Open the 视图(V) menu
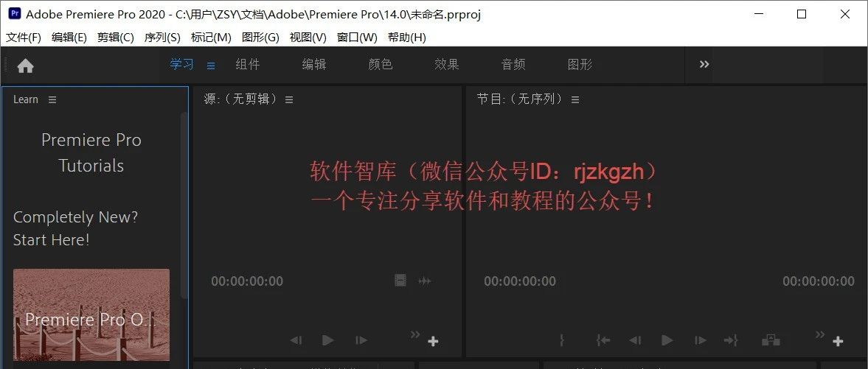 pos(308,37)
